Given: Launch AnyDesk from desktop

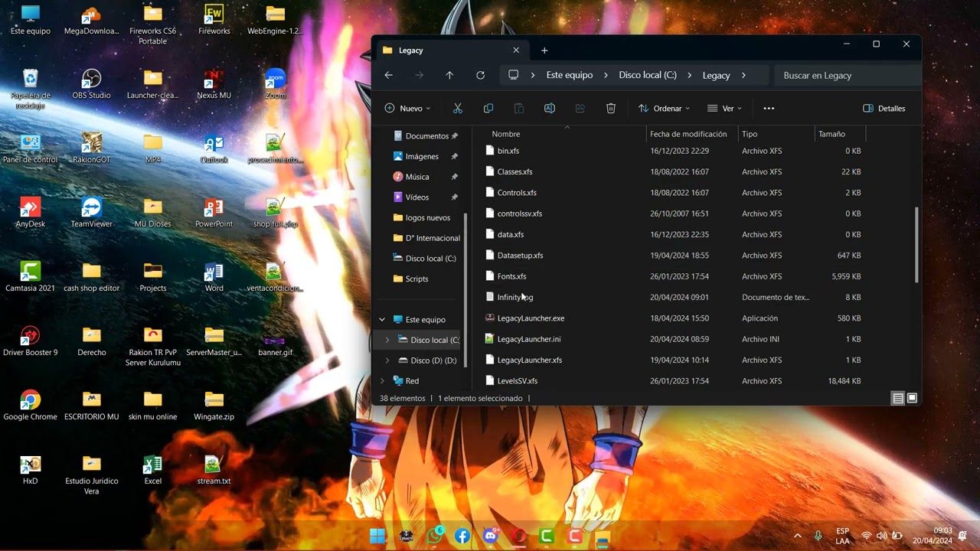Looking at the screenshot, I should pos(31,212).
